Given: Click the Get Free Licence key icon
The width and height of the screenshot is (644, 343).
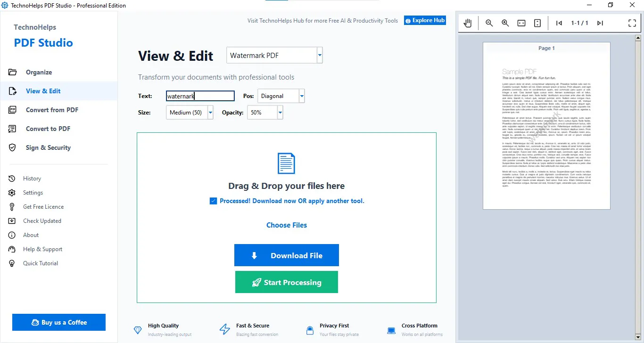Looking at the screenshot, I should [x=12, y=207].
